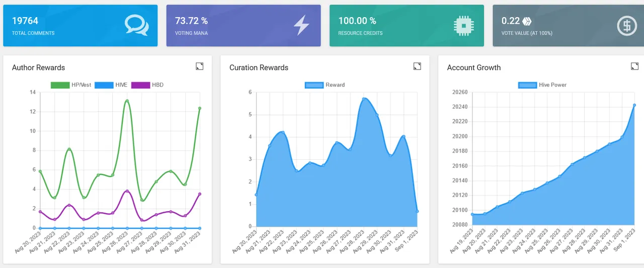Click the Sep 1 Hive Power data point
This screenshot has height=268, width=644.
634,105
